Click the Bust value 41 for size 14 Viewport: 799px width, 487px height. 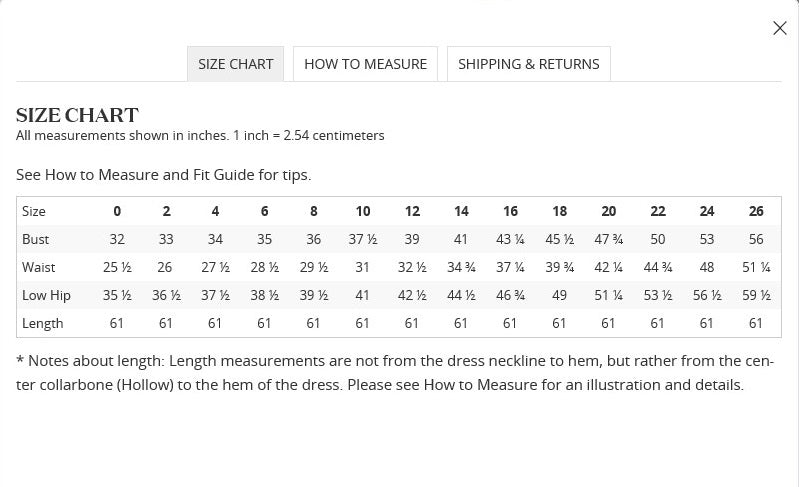pyautogui.click(x=461, y=239)
